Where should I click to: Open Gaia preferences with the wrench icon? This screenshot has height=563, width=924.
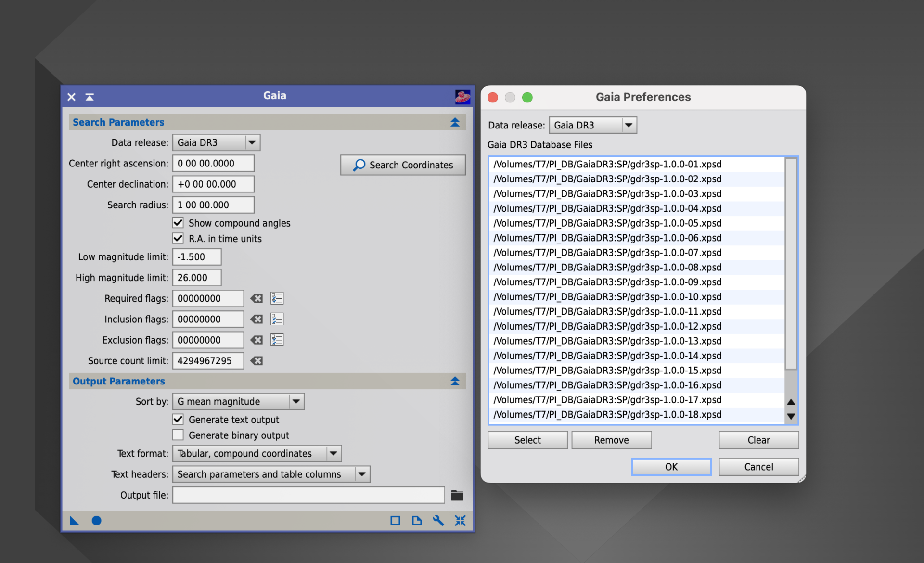coord(438,521)
